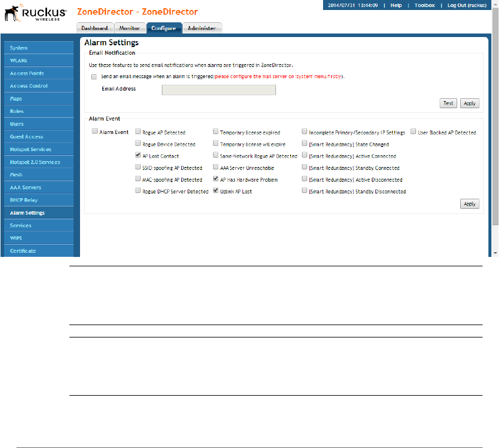The image size is (499, 448).
Task: Click the page vertical scrollbar
Action: coord(495,116)
